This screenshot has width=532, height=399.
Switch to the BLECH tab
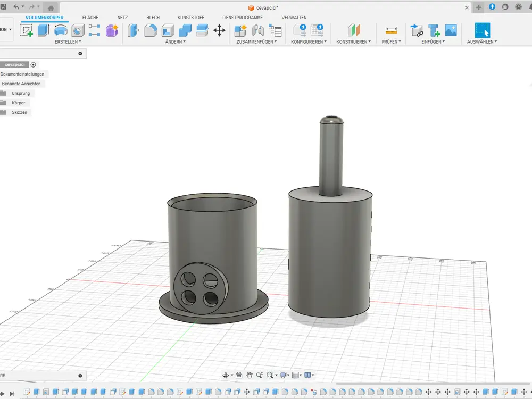[x=153, y=18]
